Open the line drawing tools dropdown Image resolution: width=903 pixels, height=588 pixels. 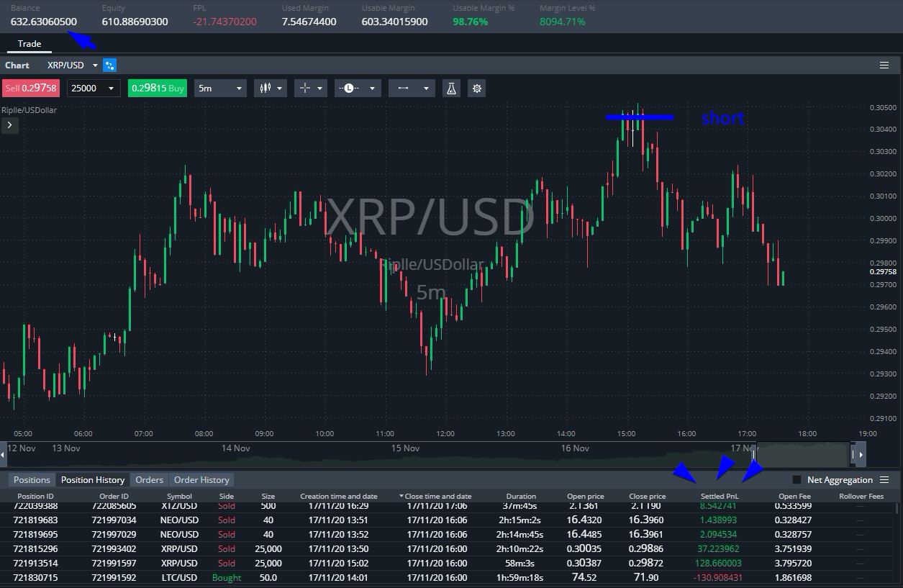[411, 89]
